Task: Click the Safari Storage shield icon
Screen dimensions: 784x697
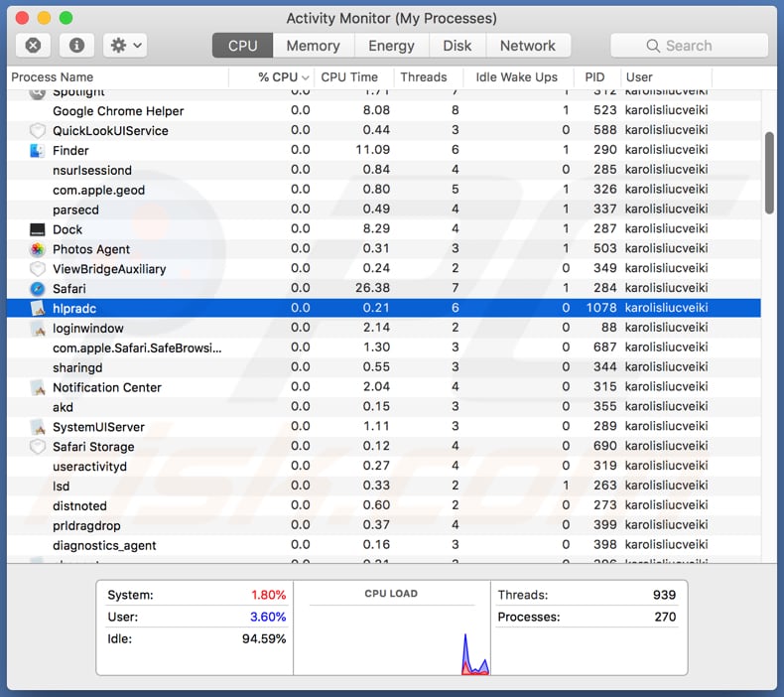Action: pos(37,447)
